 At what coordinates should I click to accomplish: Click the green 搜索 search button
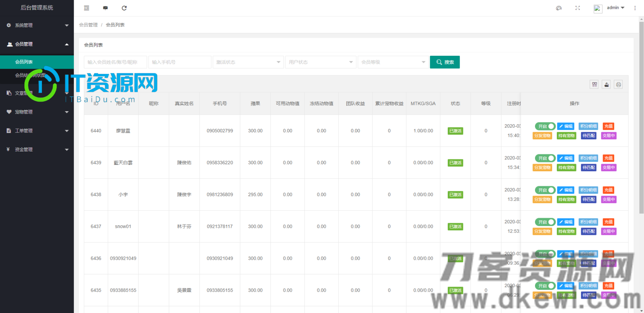click(445, 62)
